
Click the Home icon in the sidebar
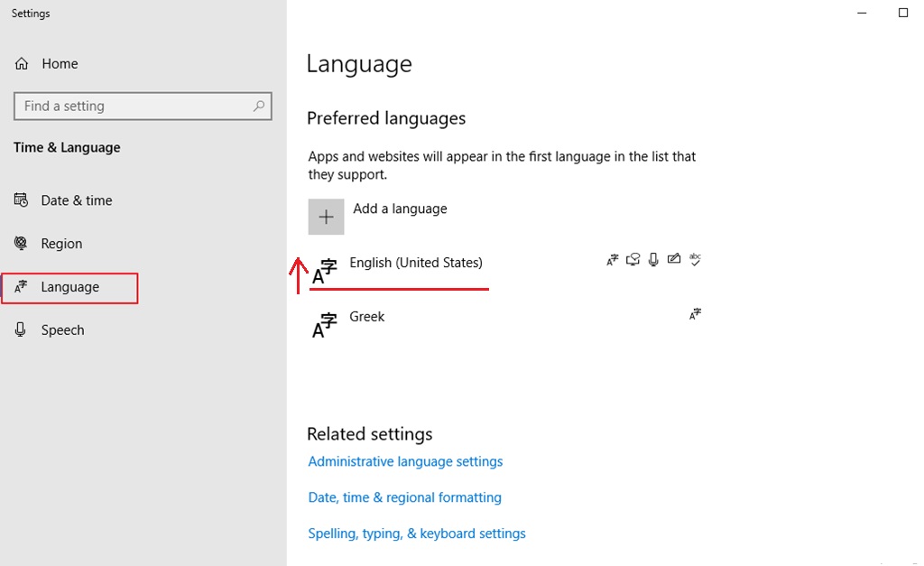23,64
